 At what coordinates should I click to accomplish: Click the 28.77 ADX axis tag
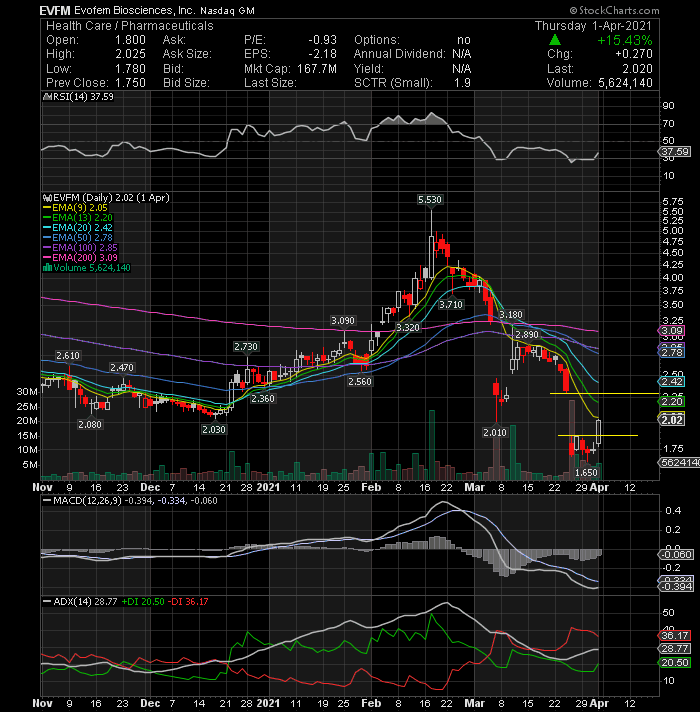[x=675, y=649]
